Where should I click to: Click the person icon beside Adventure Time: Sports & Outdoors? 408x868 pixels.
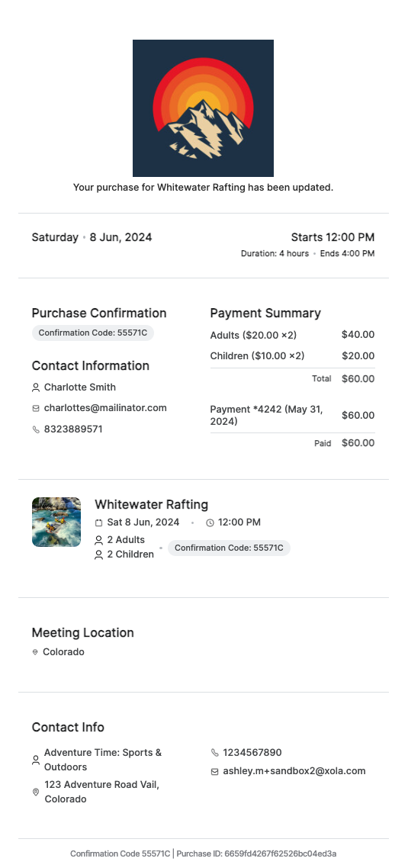pos(36,760)
